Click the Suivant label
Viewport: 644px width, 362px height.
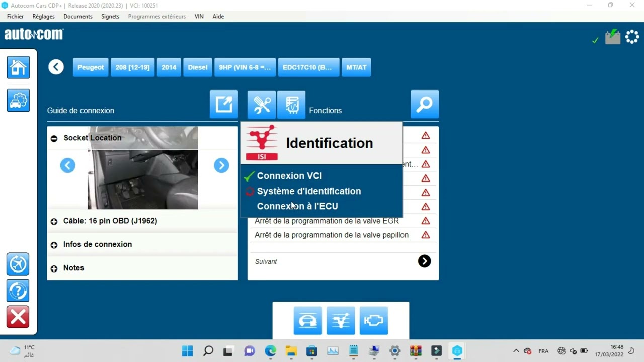[x=266, y=261]
